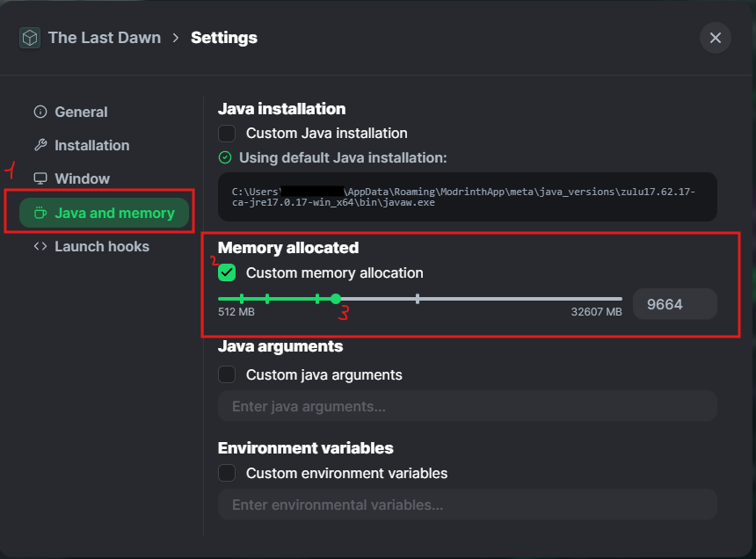
Task: Enable Custom Java installation checkbox
Action: (x=227, y=133)
